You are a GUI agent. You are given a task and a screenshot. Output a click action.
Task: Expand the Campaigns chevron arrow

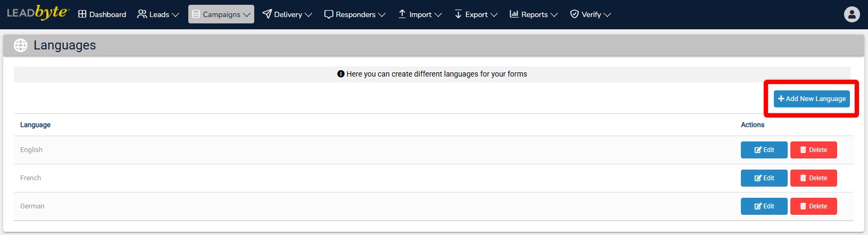pyautogui.click(x=246, y=15)
